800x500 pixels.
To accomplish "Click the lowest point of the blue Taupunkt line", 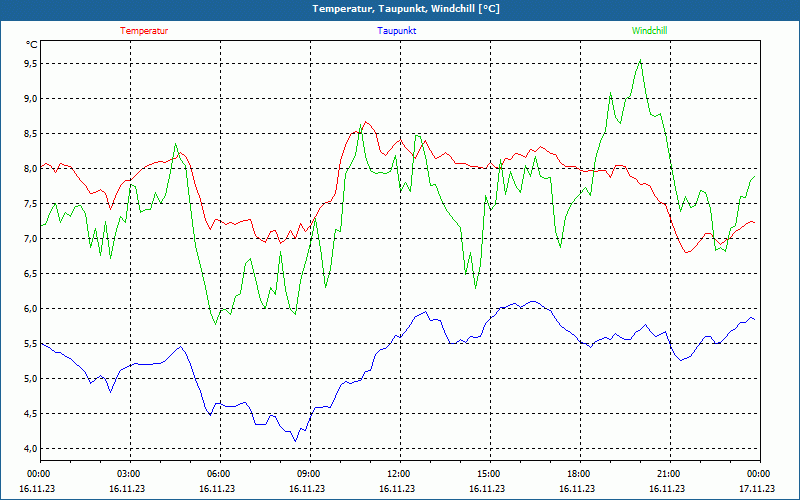I will point(294,441).
